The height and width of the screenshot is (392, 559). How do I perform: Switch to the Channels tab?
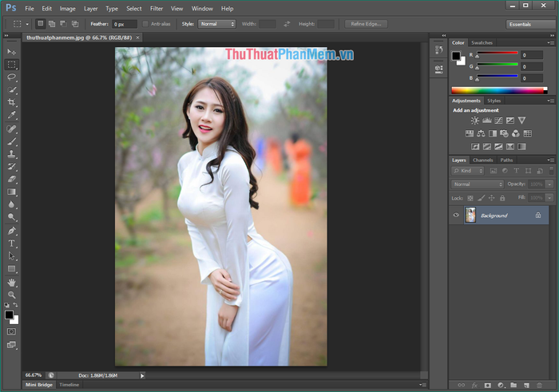[482, 160]
